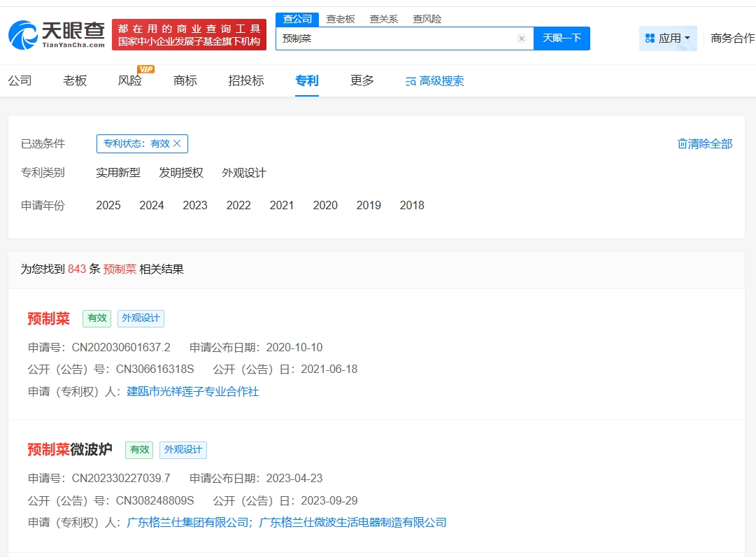
Task: Open the 应用 dropdown menu
Action: (668, 38)
